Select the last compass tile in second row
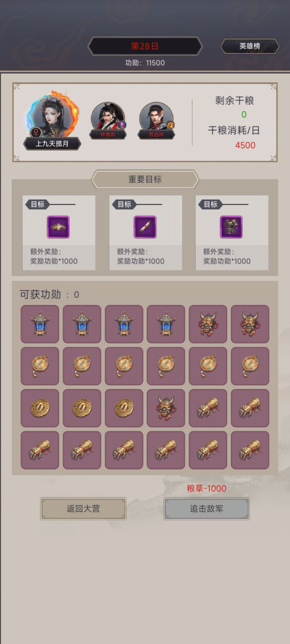Screen dimensions: 290x644 pos(250,366)
